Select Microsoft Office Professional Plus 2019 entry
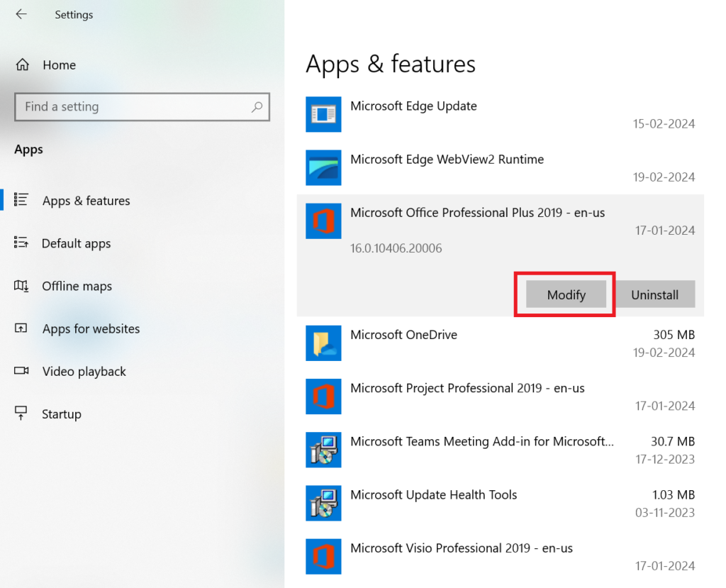The width and height of the screenshot is (726, 588). (x=477, y=213)
